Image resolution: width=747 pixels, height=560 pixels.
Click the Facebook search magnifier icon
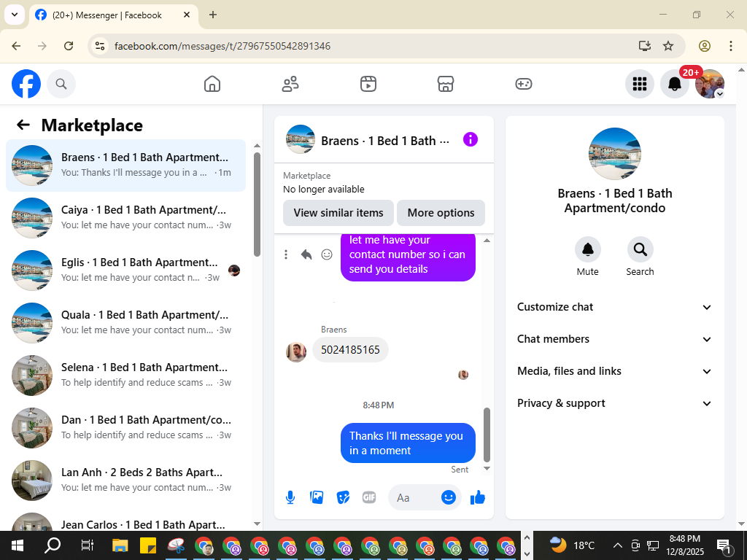click(61, 84)
